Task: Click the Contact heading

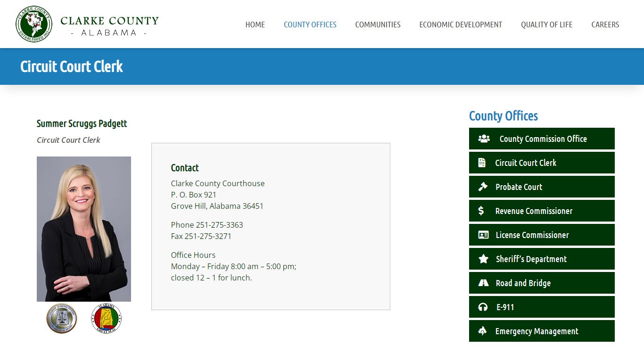Action: (x=185, y=168)
